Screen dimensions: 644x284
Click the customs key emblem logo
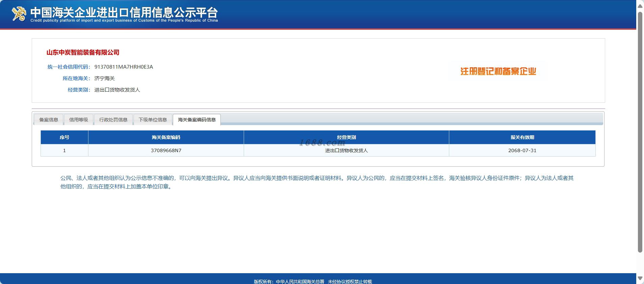coord(19,14)
